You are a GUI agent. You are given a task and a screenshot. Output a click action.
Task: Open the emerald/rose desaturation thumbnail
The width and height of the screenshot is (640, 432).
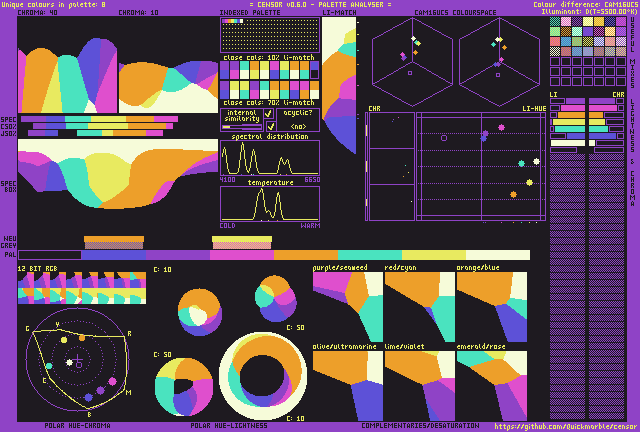tap(492, 386)
